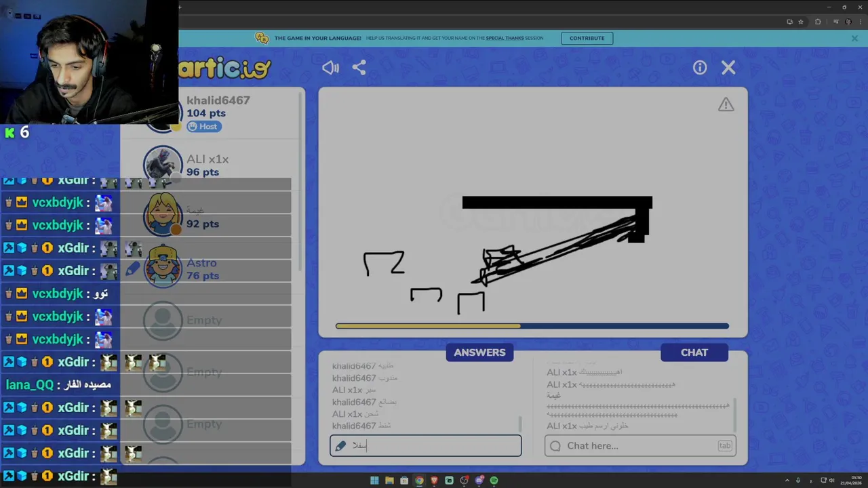Report drawing via warning triangle icon

(x=726, y=104)
